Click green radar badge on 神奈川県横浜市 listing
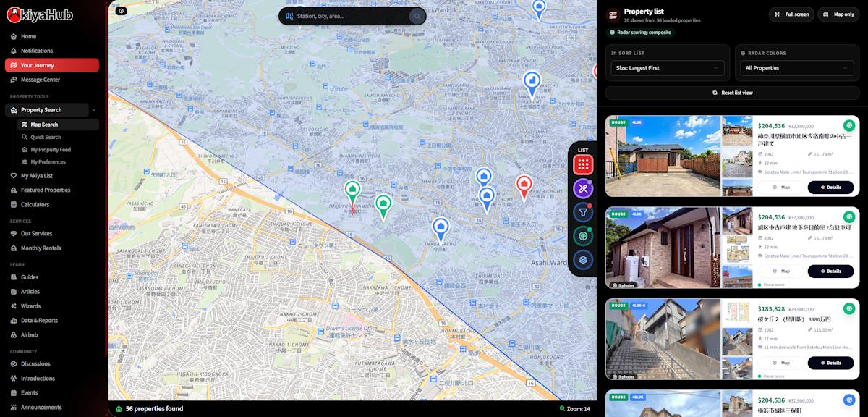868x417 pixels. tap(849, 125)
